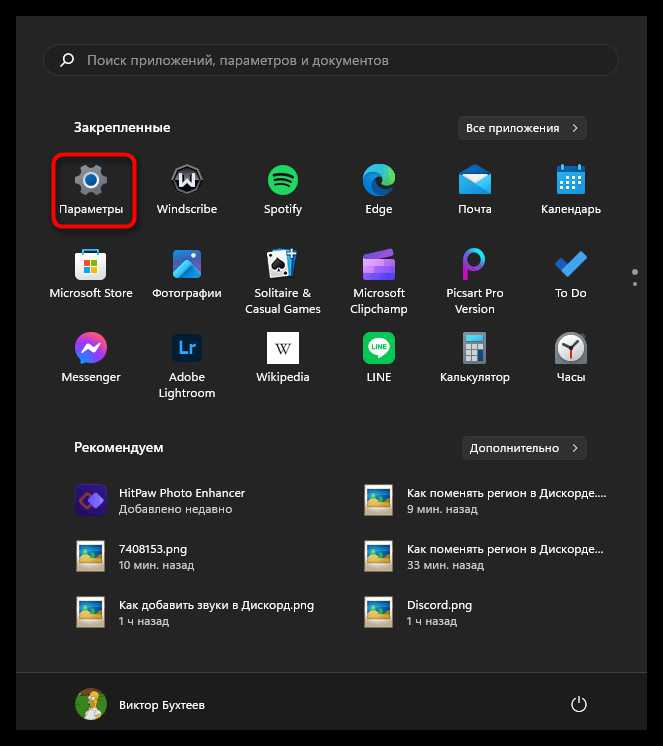Open the Почта mail app
Image resolution: width=663 pixels, height=746 pixels.
coord(475,189)
